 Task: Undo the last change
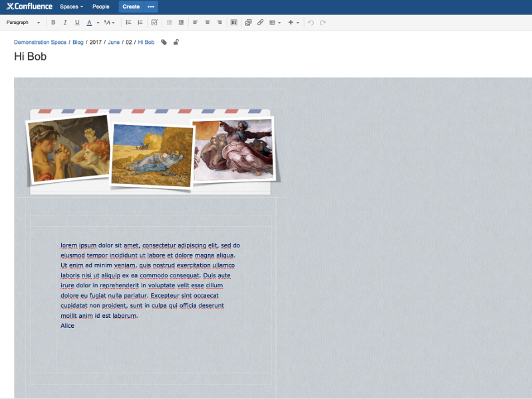311,23
